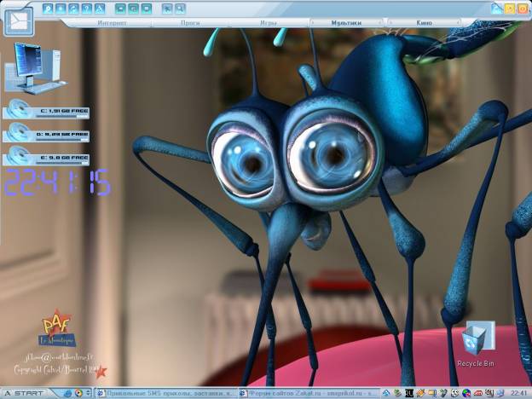The height and width of the screenshot is (399, 532).
Task: Open the My Computer desktop icon
Action: (x=35, y=68)
